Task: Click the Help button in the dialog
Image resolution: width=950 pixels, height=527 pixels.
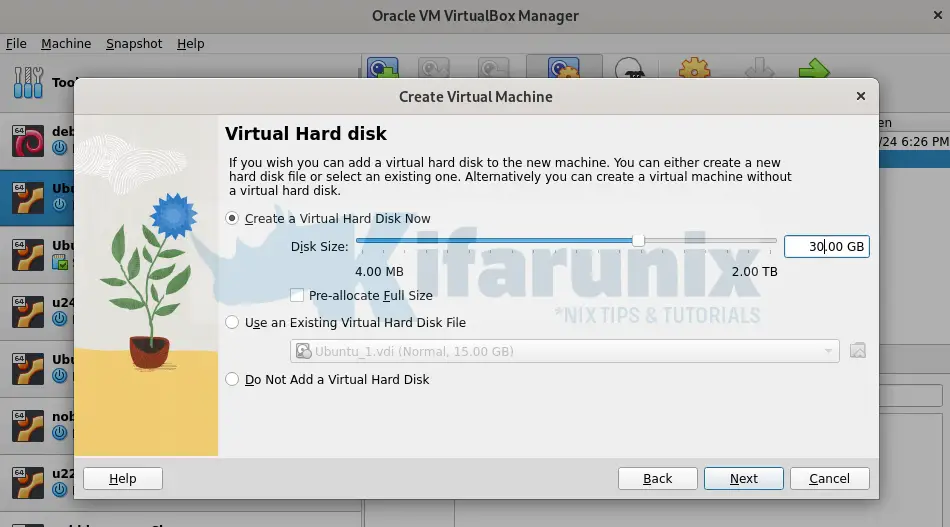Action: (122, 479)
